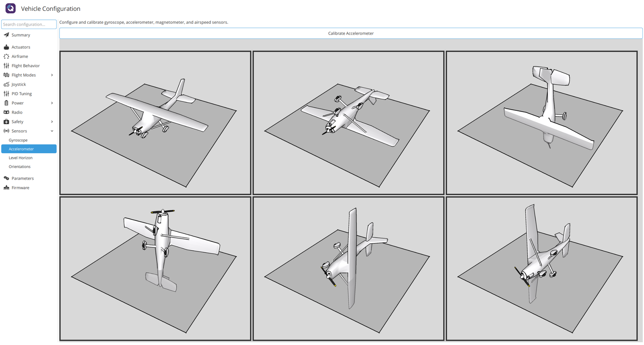Image resolution: width=644 pixels, height=345 pixels.
Task: Click the Parameters gears icon
Action: coord(6,178)
